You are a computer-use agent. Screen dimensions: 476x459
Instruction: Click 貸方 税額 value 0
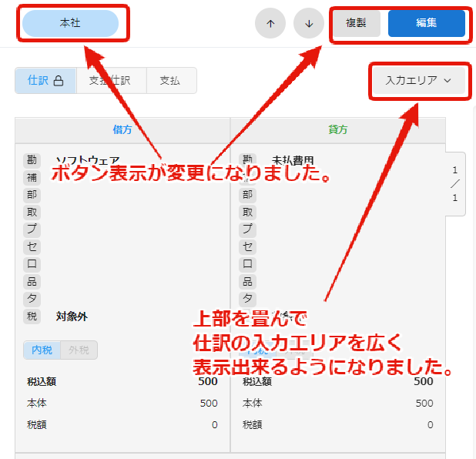[430, 425]
